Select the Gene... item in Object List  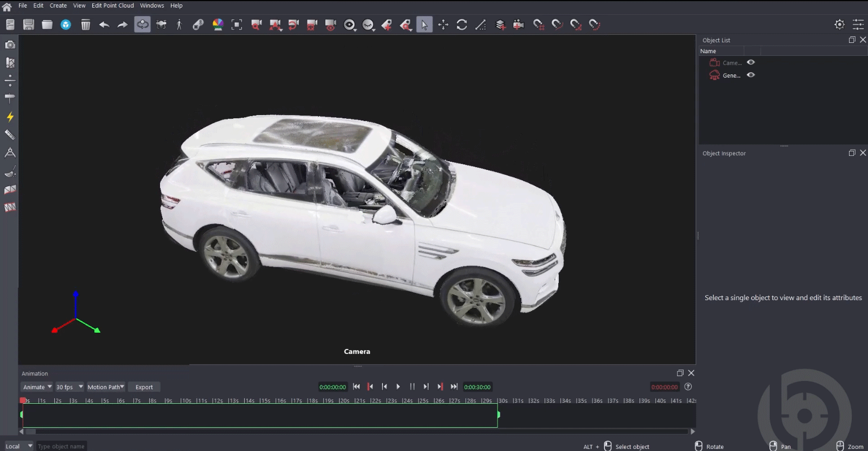click(x=731, y=75)
